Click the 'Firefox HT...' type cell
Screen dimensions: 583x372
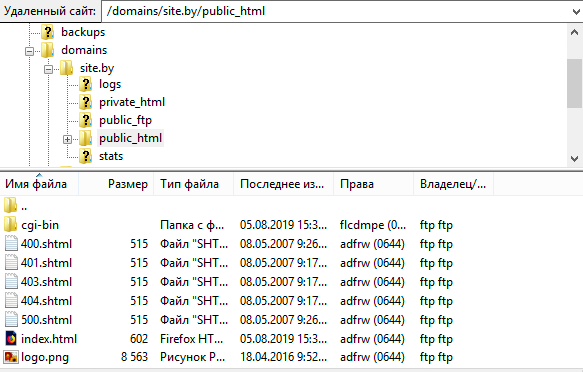(191, 339)
